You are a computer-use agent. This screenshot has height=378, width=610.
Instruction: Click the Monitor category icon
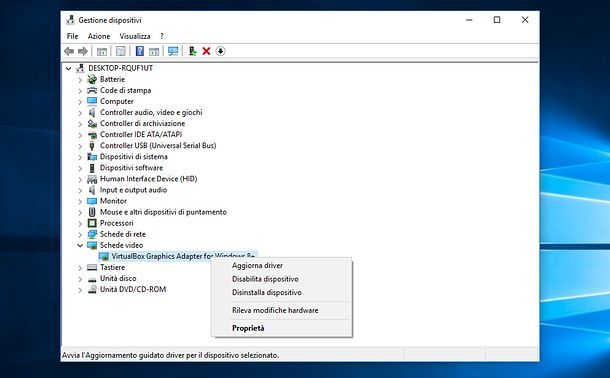92,201
